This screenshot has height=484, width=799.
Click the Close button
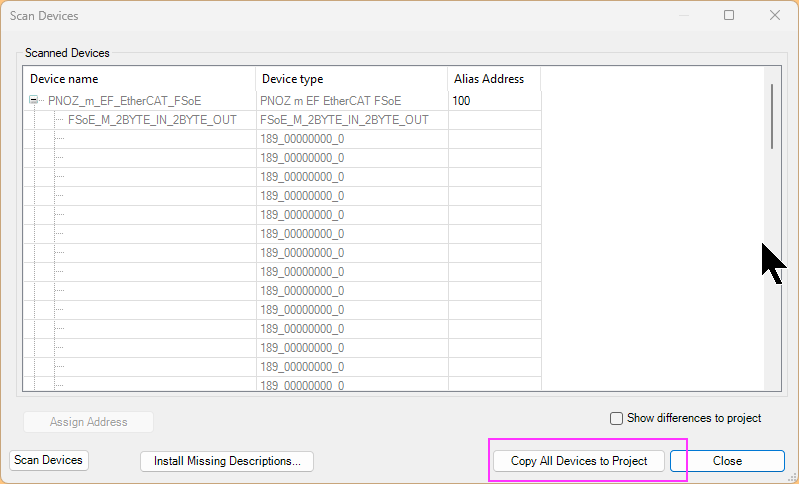[727, 461]
